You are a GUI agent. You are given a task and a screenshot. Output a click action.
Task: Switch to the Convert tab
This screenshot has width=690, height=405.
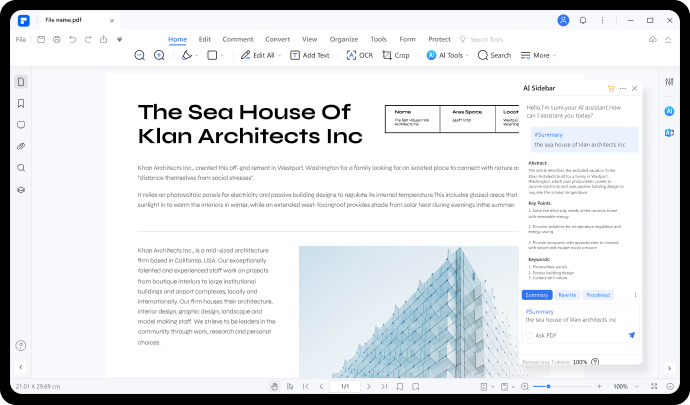(278, 39)
